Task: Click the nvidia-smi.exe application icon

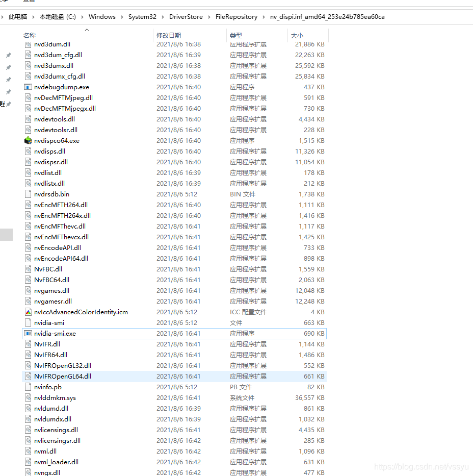Action: [x=28, y=334]
